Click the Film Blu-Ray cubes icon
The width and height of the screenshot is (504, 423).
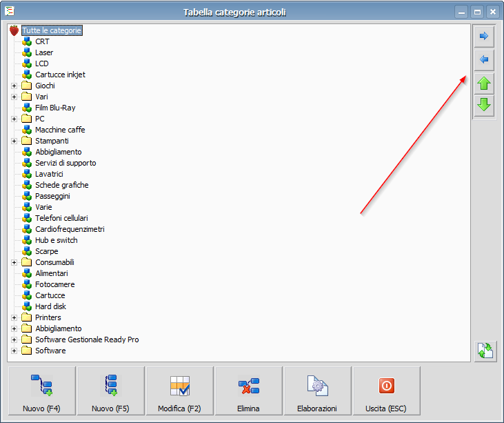pos(27,108)
